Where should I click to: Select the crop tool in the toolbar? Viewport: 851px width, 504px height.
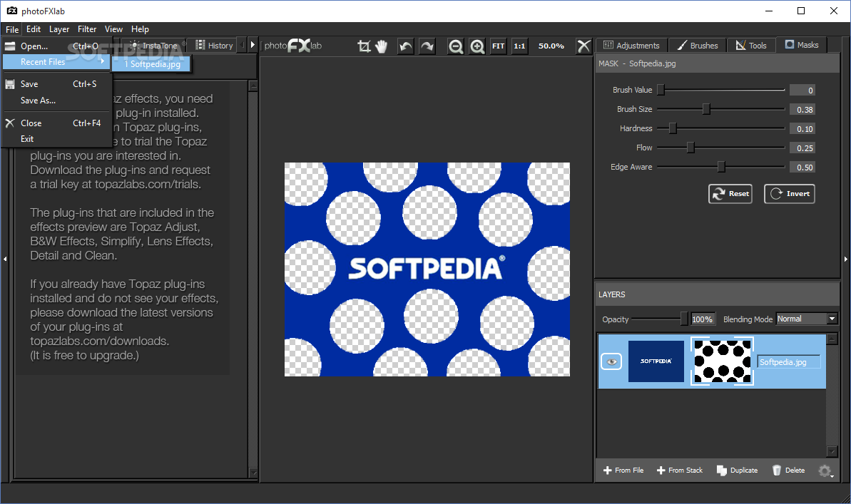(364, 46)
